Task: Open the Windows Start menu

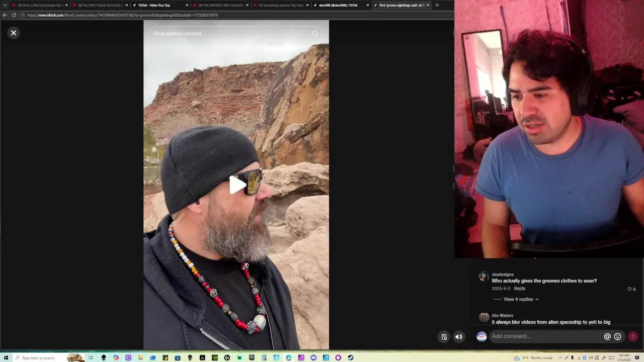Action: (6, 357)
